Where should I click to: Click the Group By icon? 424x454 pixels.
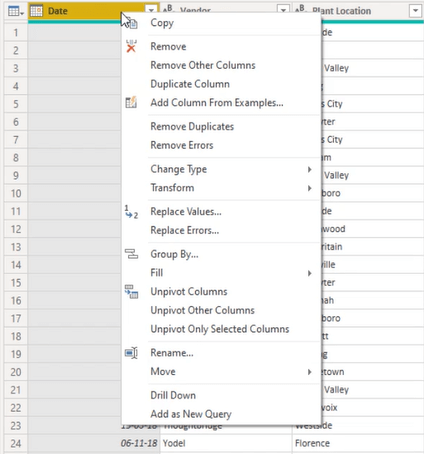[x=131, y=254]
